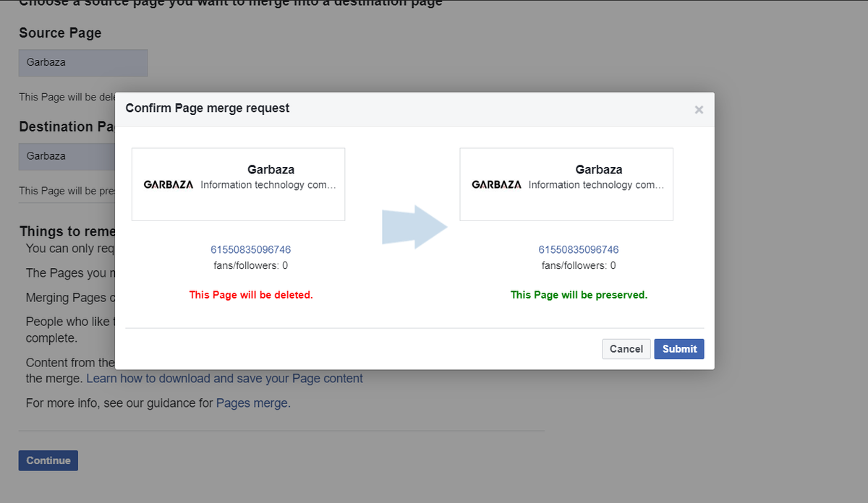The height and width of the screenshot is (503, 868).
Task: Click the Garbaza logo on the source page card
Action: pyautogui.click(x=169, y=185)
